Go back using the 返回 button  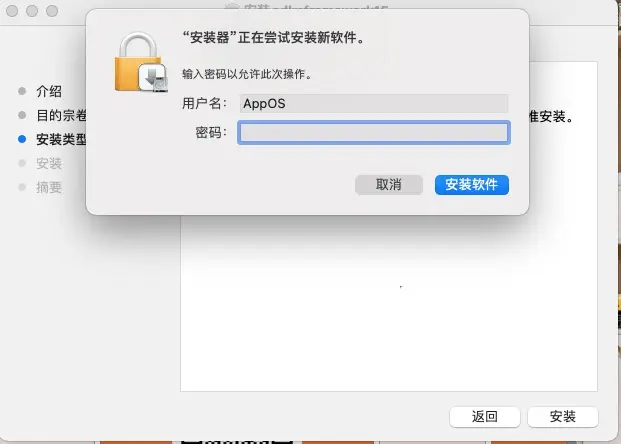click(x=485, y=417)
